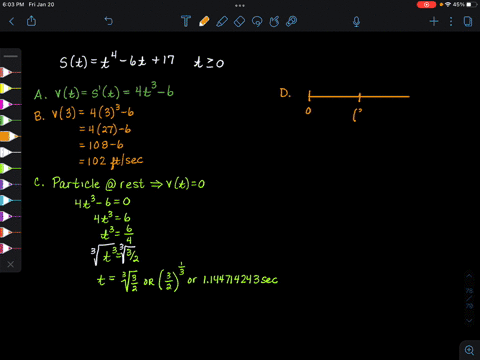Pick the yellow pen in favorites
This screenshot has height=360, width=480.
coord(10,88)
